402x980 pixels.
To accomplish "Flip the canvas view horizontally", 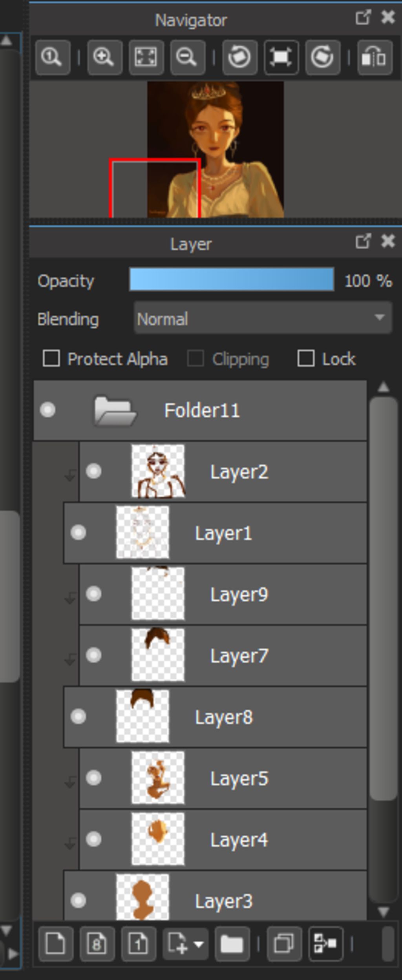I will point(375,57).
